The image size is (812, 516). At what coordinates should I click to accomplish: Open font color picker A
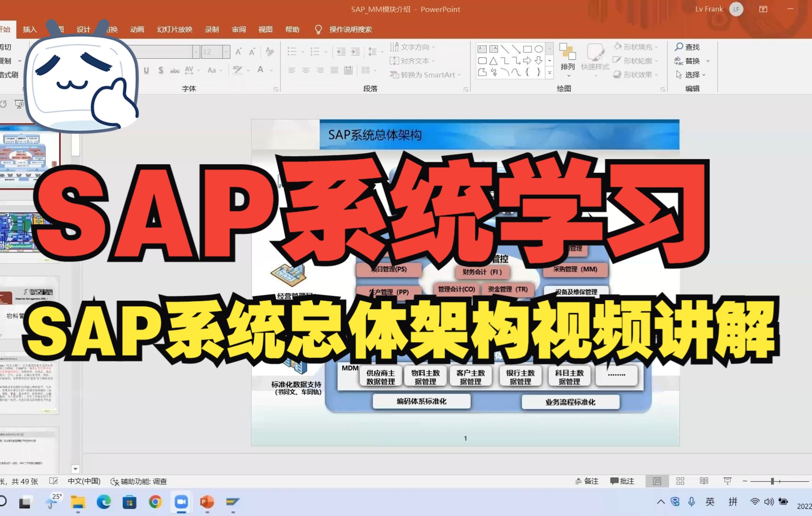[260, 70]
